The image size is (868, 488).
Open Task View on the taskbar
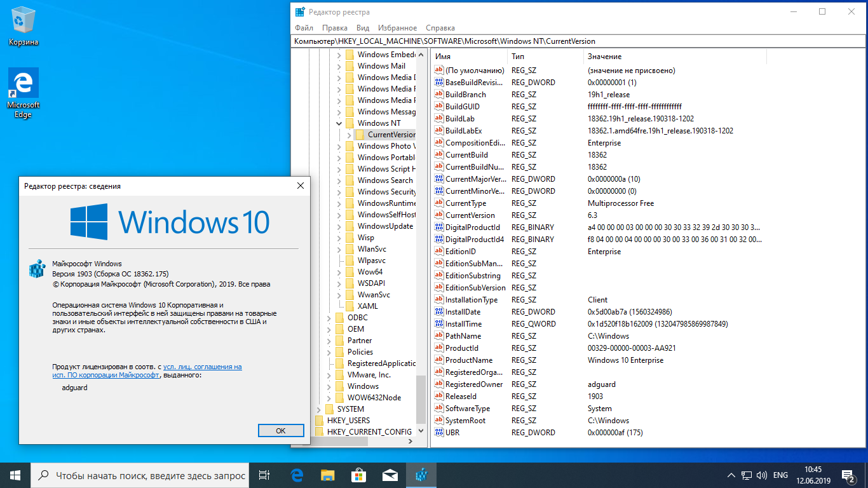coord(265,475)
